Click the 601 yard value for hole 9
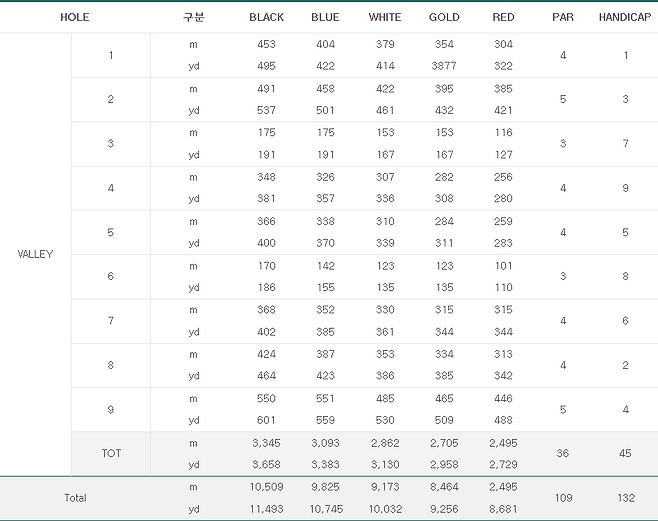 (267, 420)
